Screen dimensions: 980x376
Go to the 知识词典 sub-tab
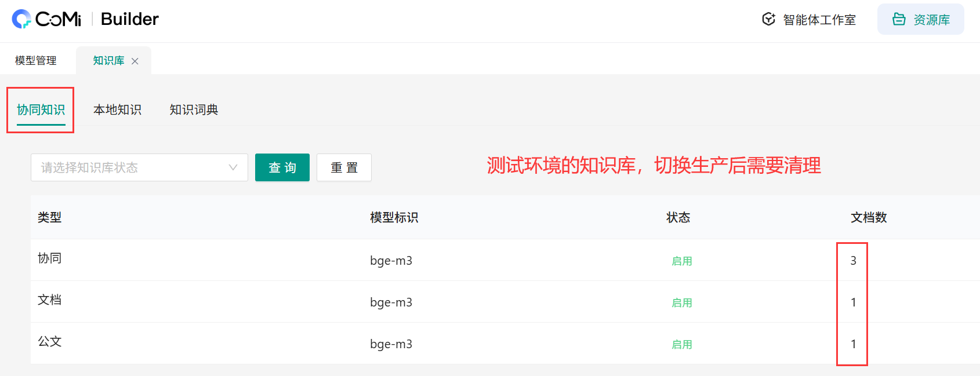[x=194, y=109]
